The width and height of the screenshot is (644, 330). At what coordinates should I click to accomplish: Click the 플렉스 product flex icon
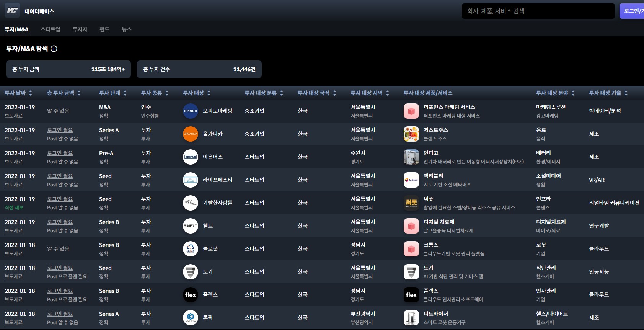[411, 295]
